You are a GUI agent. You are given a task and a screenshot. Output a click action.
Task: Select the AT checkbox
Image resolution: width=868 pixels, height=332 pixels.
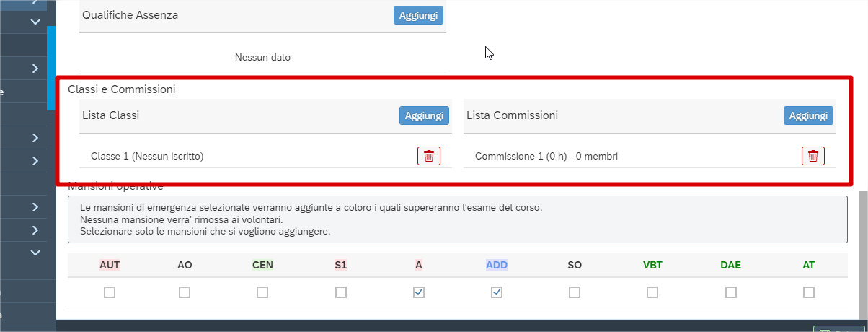(x=809, y=292)
